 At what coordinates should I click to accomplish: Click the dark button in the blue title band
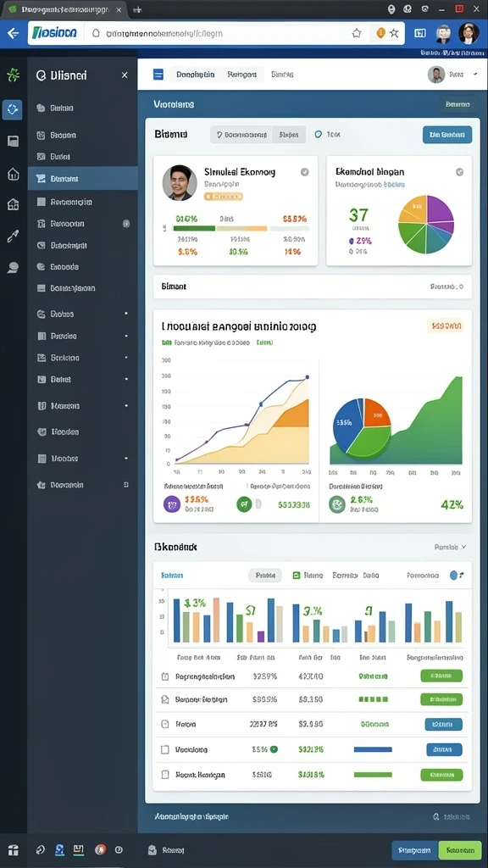click(x=457, y=104)
